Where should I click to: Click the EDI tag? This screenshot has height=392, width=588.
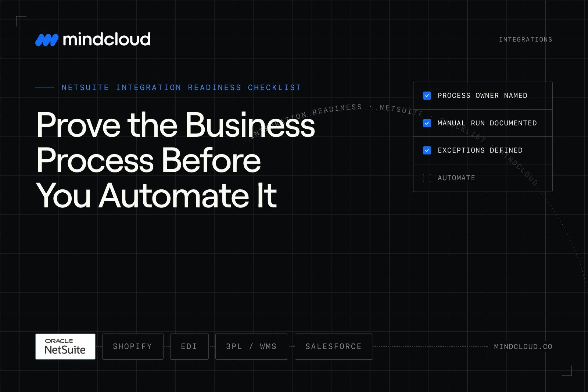click(x=189, y=346)
